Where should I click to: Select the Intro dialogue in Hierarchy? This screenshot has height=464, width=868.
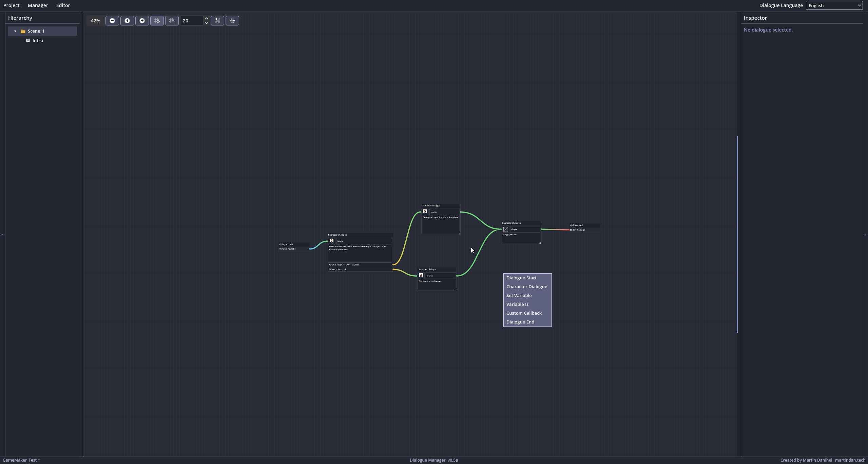38,41
